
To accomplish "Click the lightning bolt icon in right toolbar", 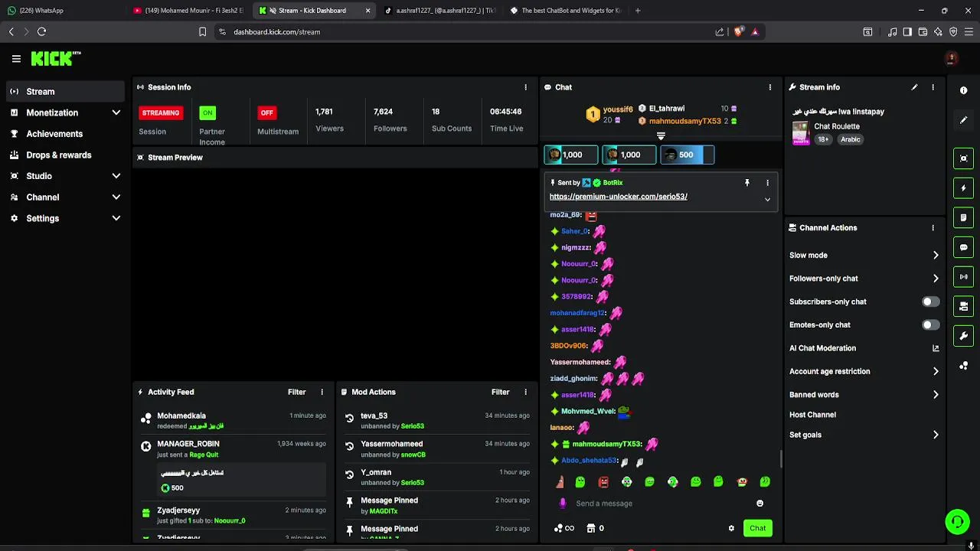I will [x=963, y=188].
